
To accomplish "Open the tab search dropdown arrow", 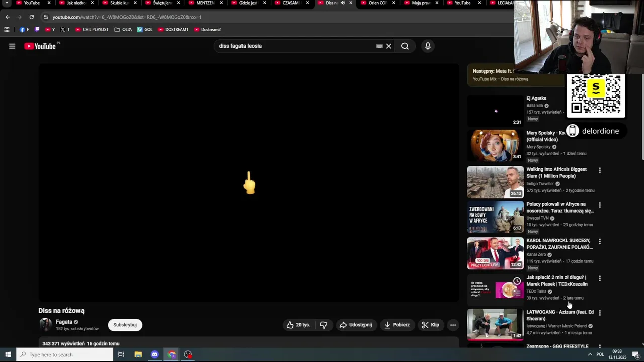I will pyautogui.click(x=7, y=3).
